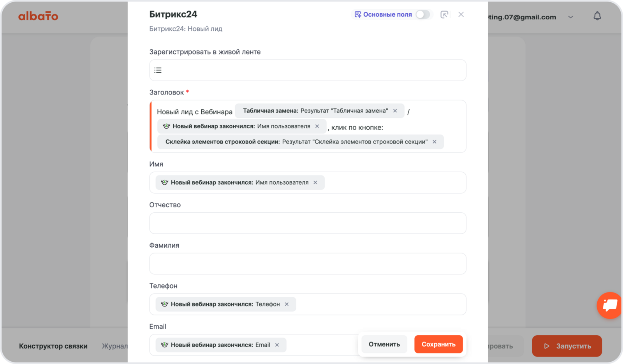Viewport: 623px width, 364px height.
Task: Close the Битрикс24 dialog
Action: (461, 15)
